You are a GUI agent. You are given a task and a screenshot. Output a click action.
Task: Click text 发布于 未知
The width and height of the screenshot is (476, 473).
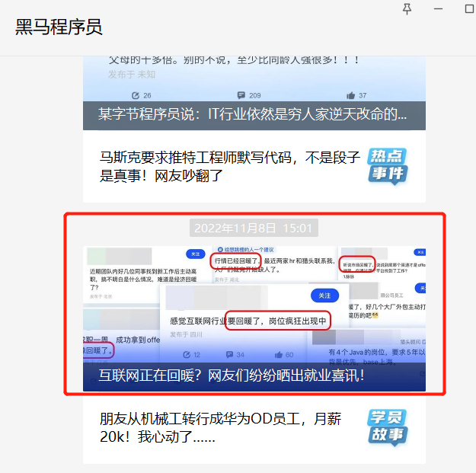[132, 75]
